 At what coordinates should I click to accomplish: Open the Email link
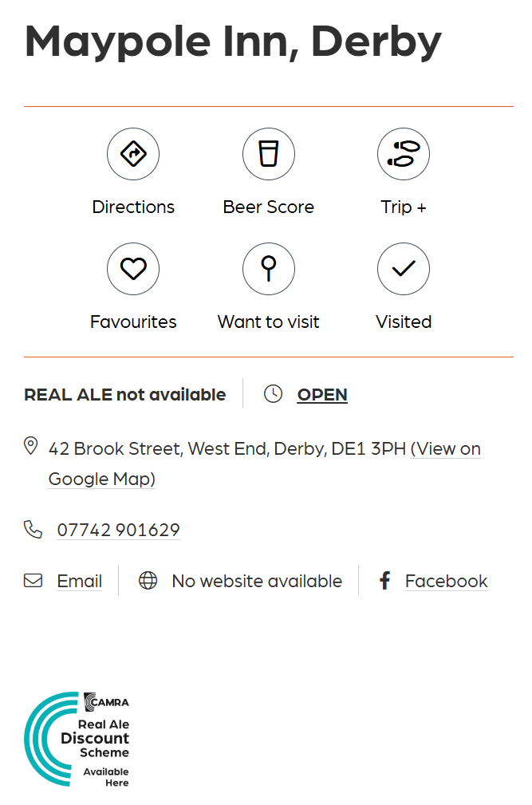tap(79, 581)
